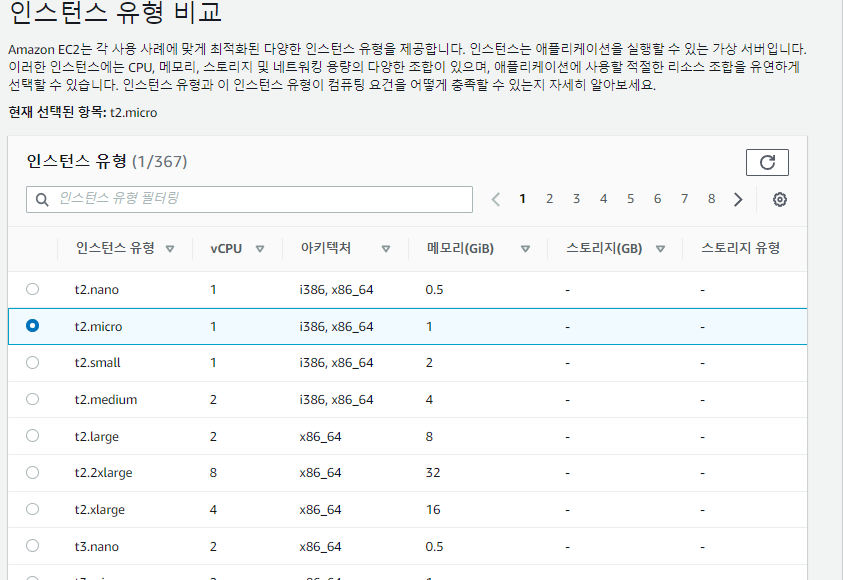Go to page 6
Screen dimensions: 843x580
click(657, 199)
